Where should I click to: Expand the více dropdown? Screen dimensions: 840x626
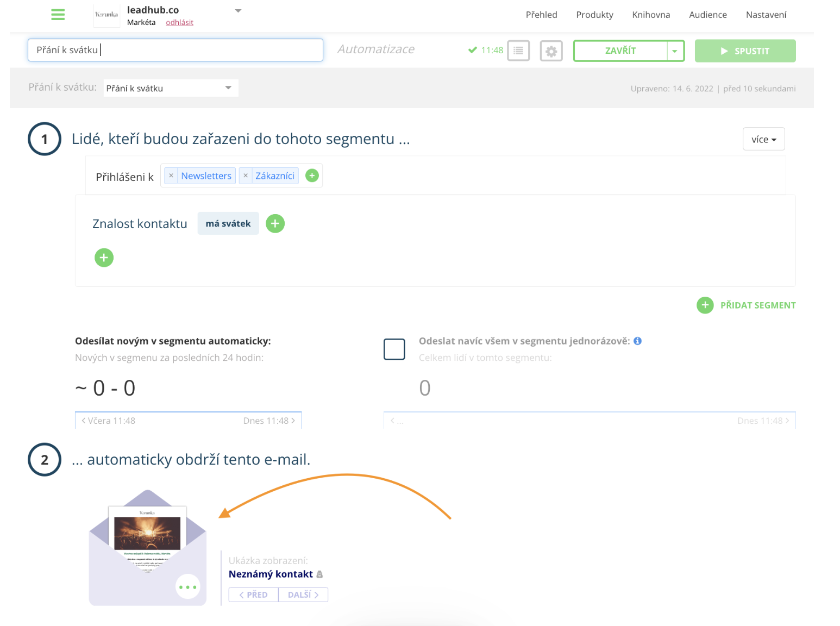(x=763, y=140)
